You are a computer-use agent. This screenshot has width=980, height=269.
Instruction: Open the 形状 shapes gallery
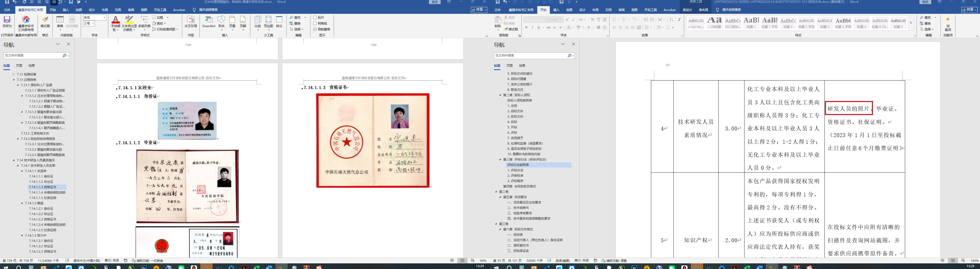[x=221, y=22]
